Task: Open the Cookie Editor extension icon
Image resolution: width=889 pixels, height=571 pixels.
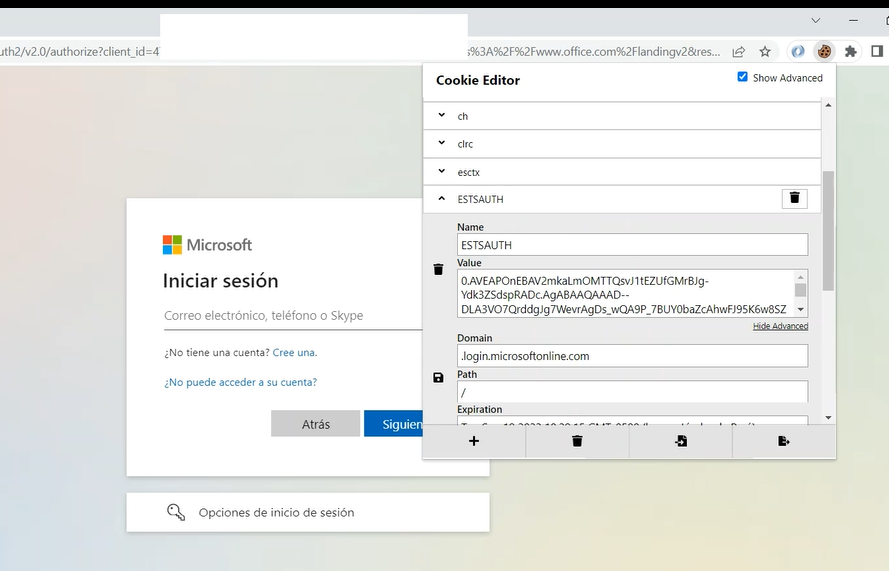Action: pyautogui.click(x=824, y=52)
